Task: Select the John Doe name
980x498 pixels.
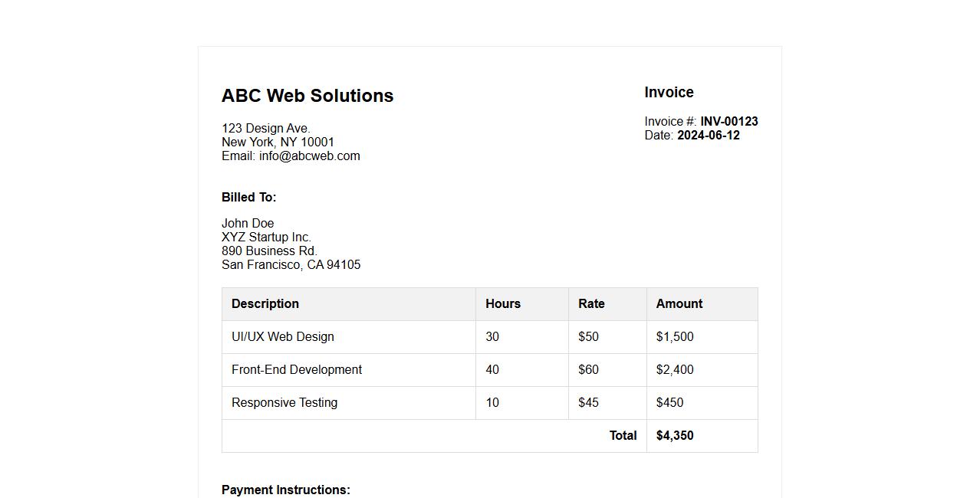Action: pyautogui.click(x=248, y=224)
